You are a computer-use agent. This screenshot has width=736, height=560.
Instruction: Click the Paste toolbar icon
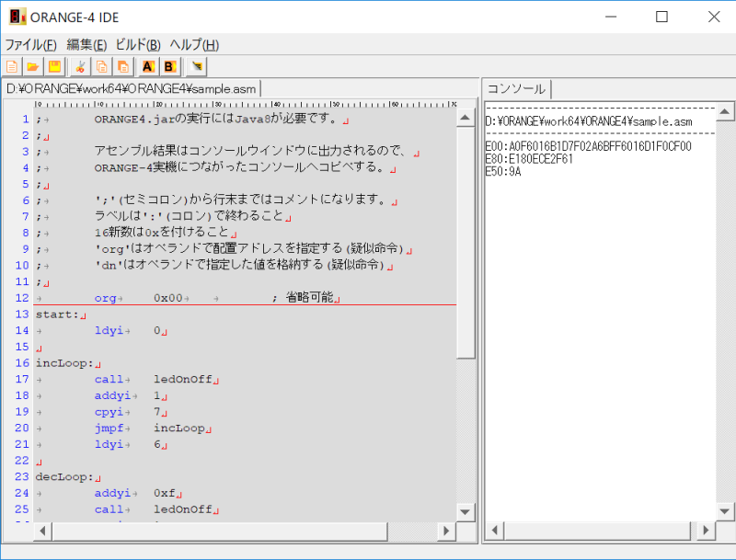123,66
